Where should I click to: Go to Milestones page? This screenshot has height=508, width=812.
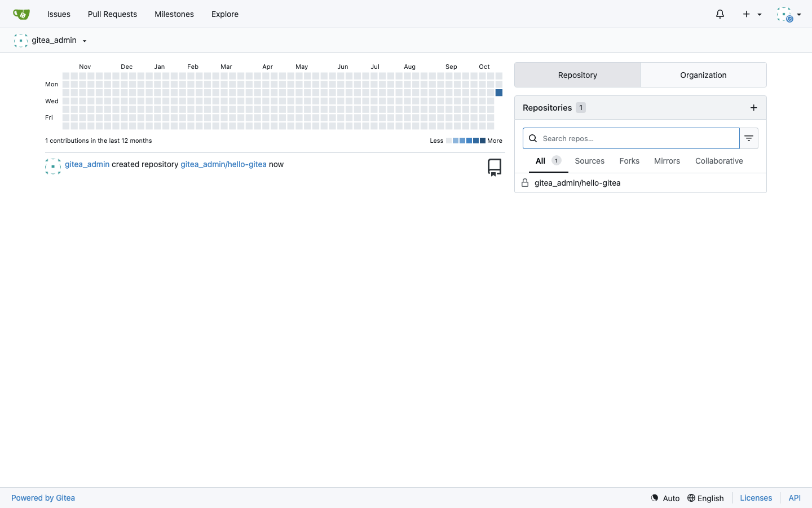tap(174, 14)
